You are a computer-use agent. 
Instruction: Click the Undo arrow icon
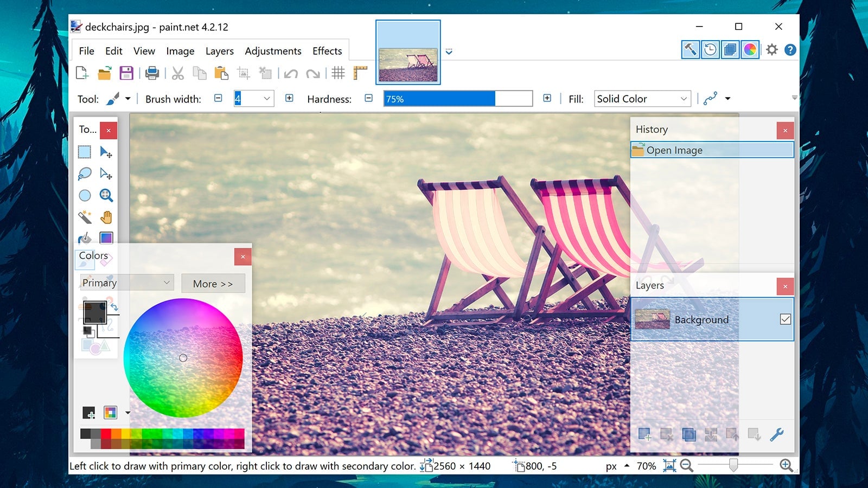(x=291, y=73)
